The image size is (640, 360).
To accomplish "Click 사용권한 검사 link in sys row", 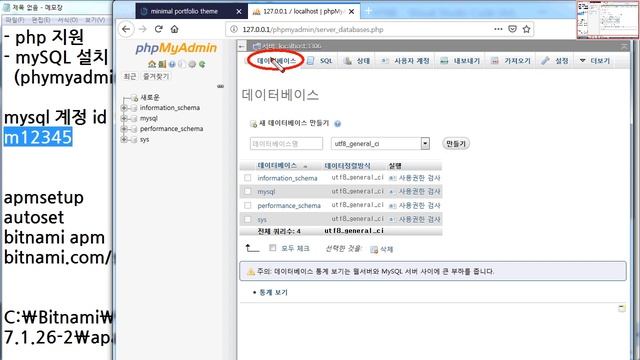I will point(419,219).
